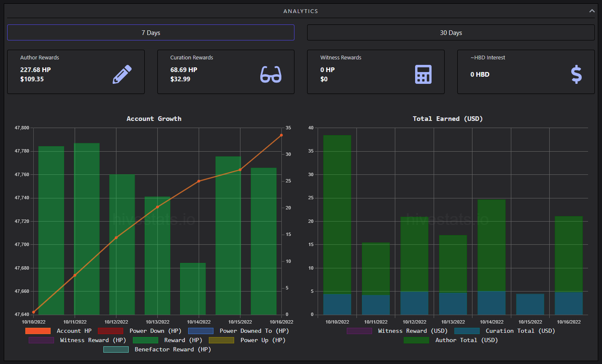This screenshot has height=364, width=602.
Task: Click the calculator icon in Witness Rewards
Action: 423,74
